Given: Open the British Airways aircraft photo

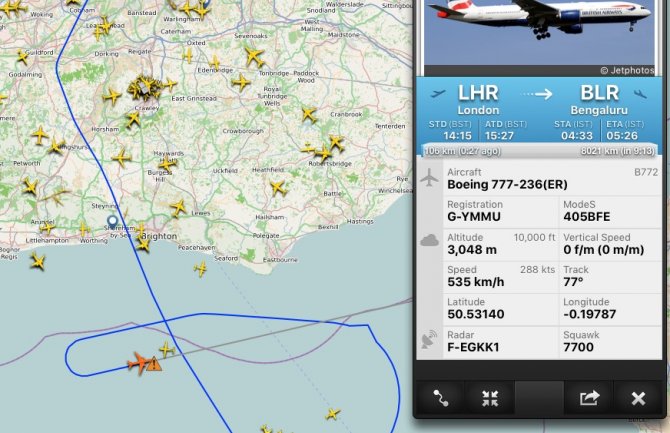Looking at the screenshot, I should pyautogui.click(x=539, y=32).
